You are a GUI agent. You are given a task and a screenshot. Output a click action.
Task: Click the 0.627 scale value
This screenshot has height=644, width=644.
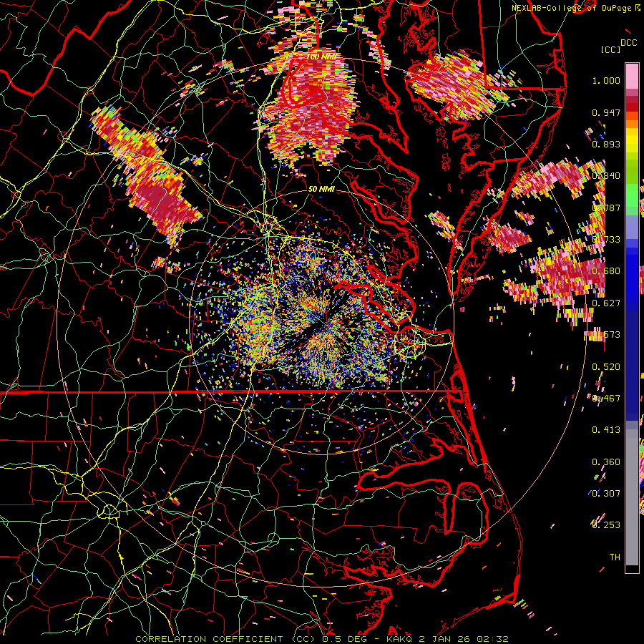tap(606, 303)
